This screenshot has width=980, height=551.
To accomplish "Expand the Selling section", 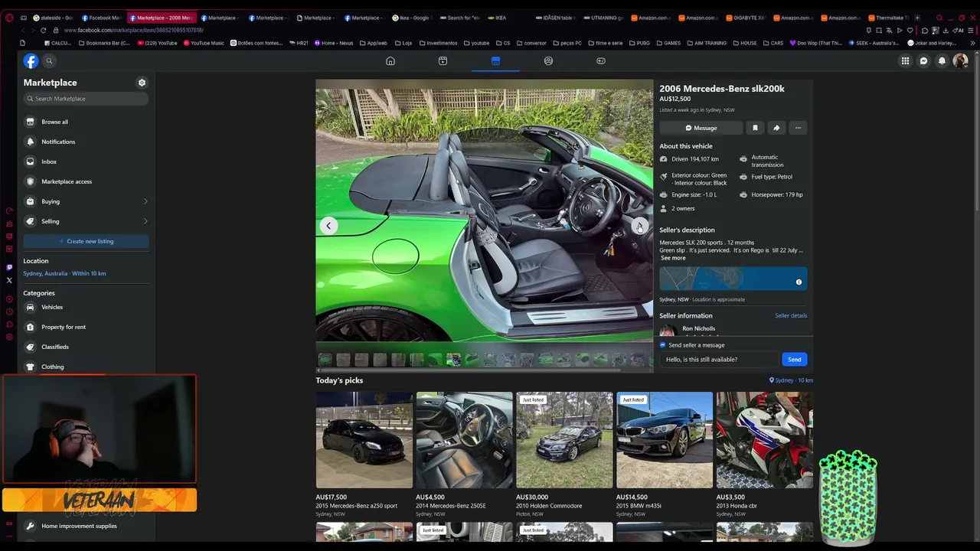I will point(86,221).
